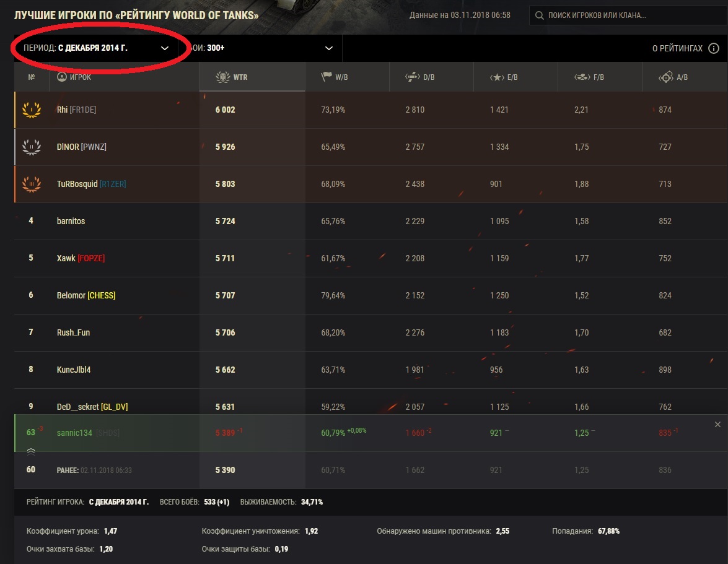Open player Belomor profile
The width and height of the screenshot is (728, 564).
71,295
